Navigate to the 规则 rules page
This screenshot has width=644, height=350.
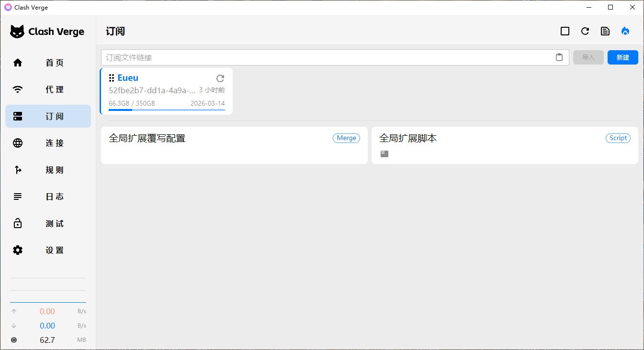48,170
